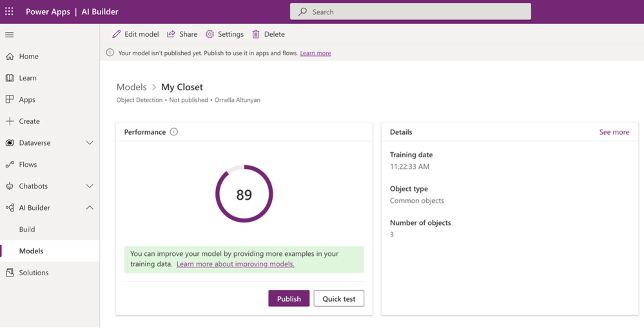This screenshot has height=330, width=644.
Task: Click the AI Builder header title
Action: pos(100,12)
